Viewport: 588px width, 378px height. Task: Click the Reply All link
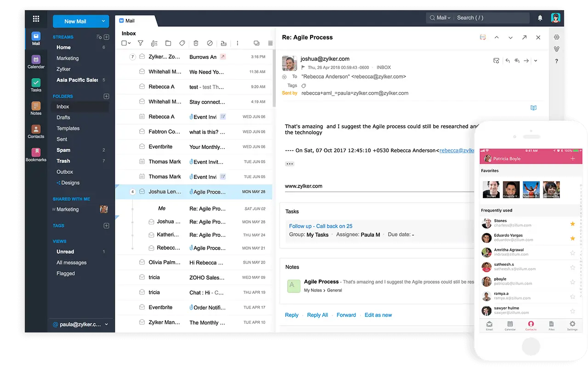[x=317, y=315]
